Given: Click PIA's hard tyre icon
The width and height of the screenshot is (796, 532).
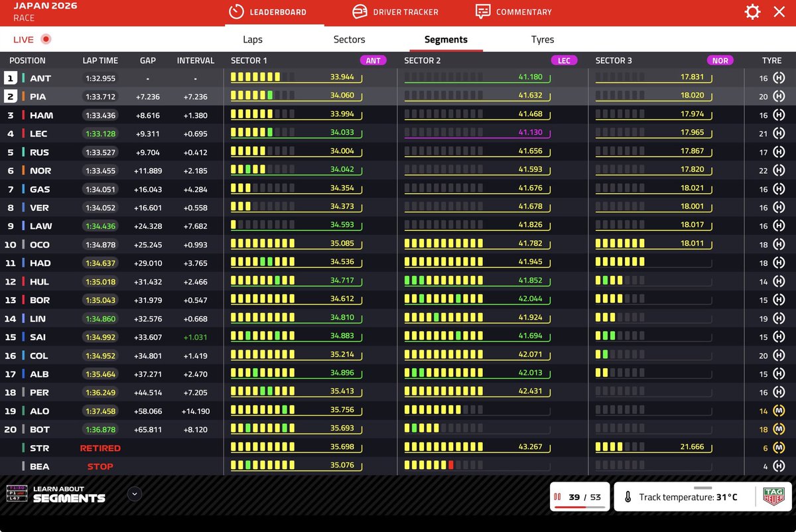Looking at the screenshot, I should point(780,97).
